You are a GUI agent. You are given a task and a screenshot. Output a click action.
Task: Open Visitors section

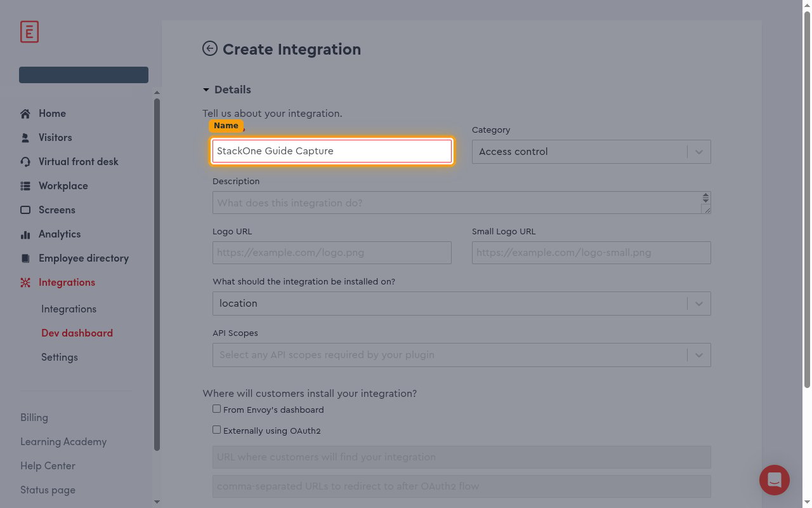point(55,138)
